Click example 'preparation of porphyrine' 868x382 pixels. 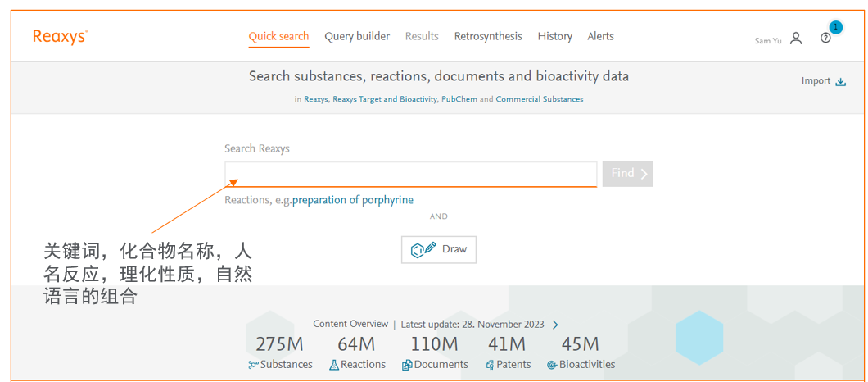pyautogui.click(x=353, y=200)
